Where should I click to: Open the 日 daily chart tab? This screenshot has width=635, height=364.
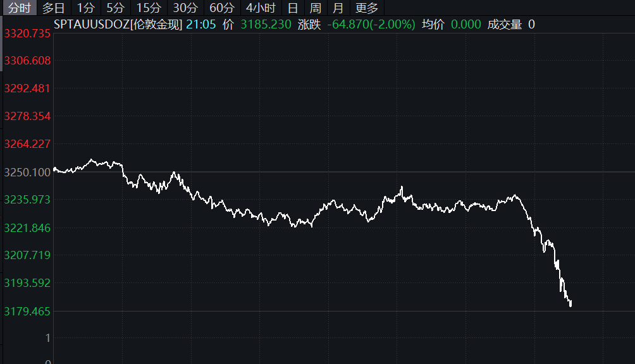(292, 8)
